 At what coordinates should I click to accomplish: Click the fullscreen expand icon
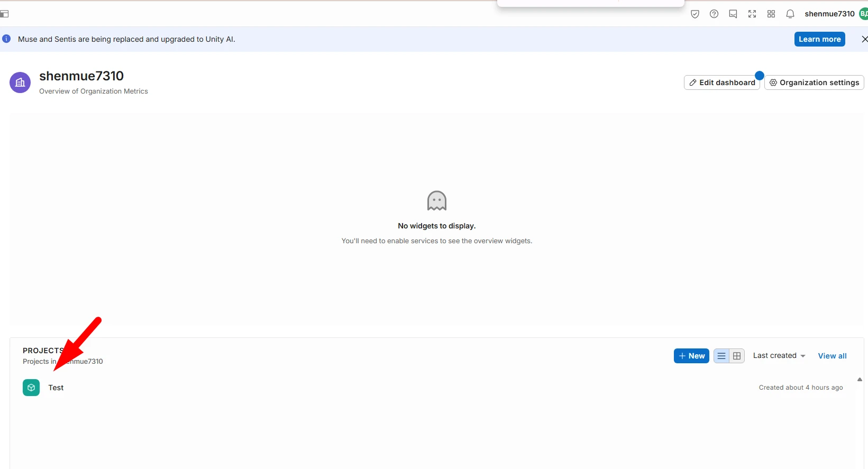(x=752, y=14)
